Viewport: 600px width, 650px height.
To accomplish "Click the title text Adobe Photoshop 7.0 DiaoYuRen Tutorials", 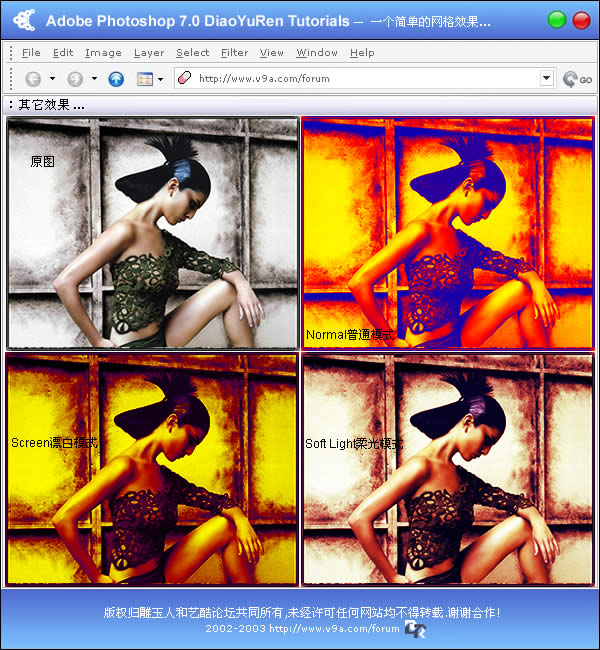I will coord(198,21).
